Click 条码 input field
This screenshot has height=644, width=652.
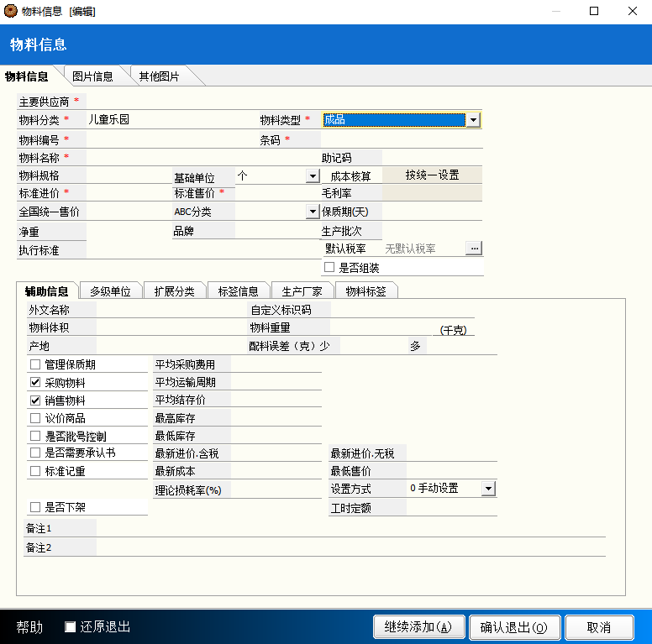point(402,140)
